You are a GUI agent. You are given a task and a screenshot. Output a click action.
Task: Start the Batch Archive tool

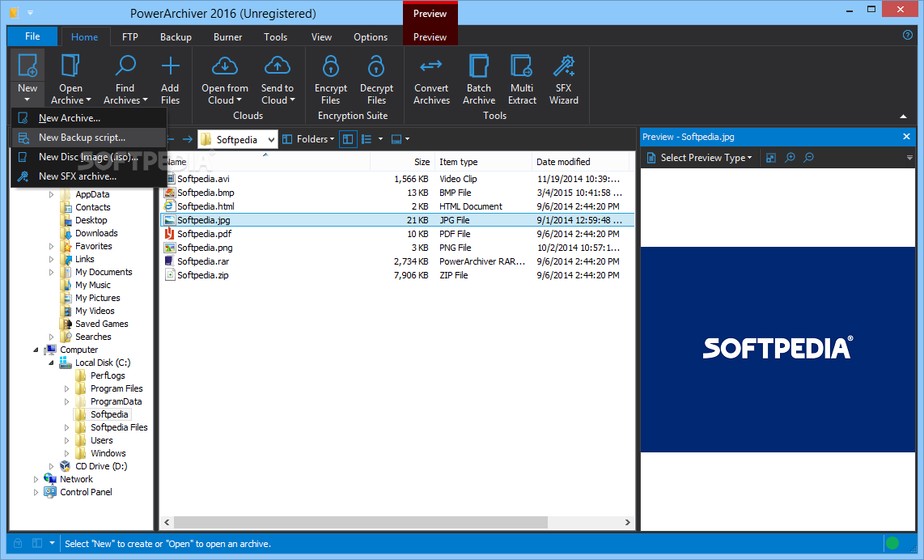click(x=478, y=80)
